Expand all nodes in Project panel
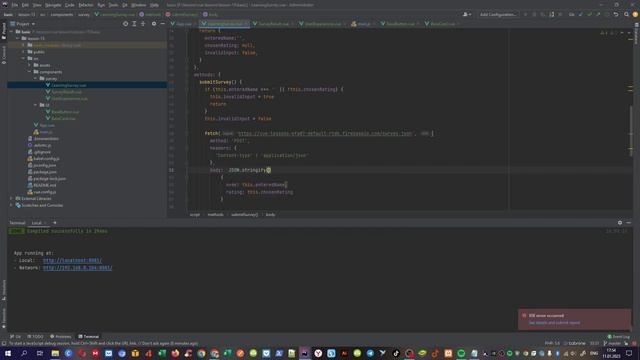640x360 pixels. (x=134, y=24)
